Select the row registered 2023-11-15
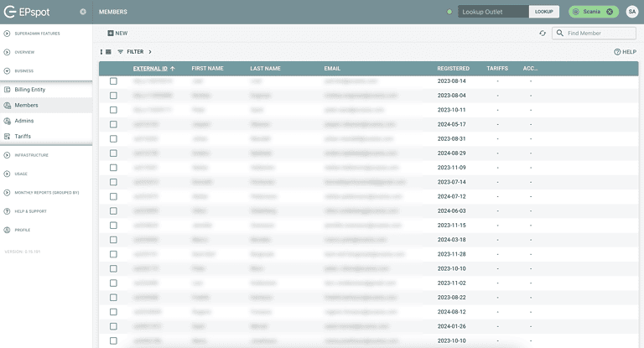Image resolution: width=644 pixels, height=348 pixels. [x=113, y=226]
